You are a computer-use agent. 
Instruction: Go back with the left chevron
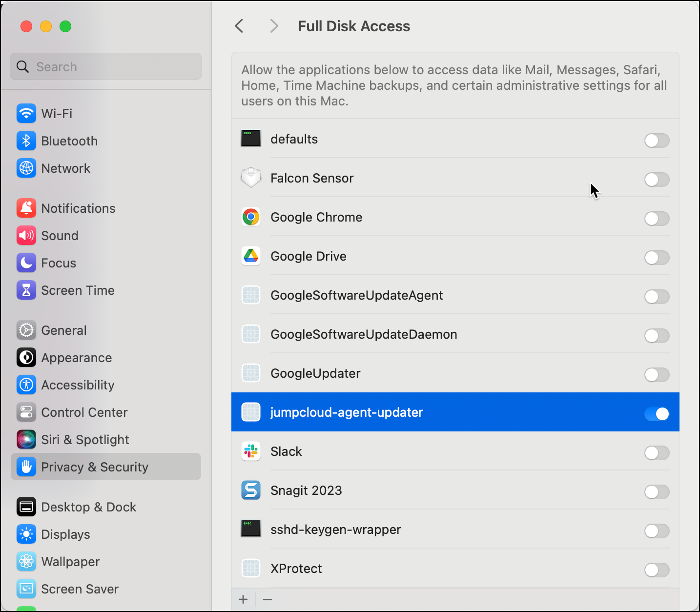point(239,26)
